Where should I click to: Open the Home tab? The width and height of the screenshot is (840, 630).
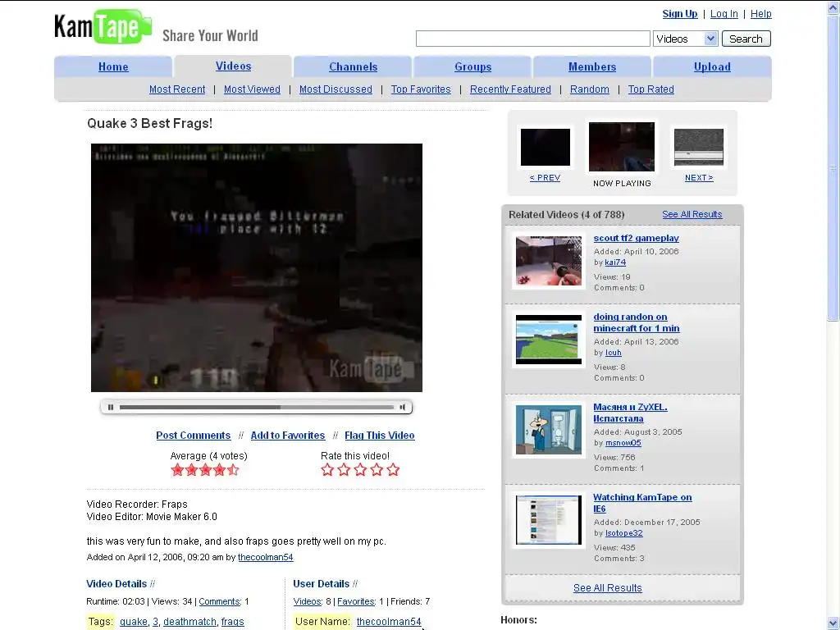click(113, 67)
